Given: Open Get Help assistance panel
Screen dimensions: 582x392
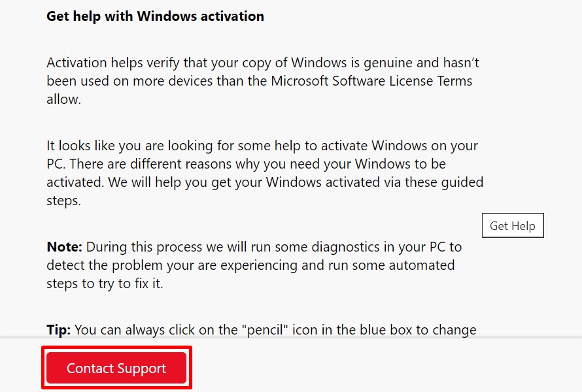Looking at the screenshot, I should coord(512,225).
